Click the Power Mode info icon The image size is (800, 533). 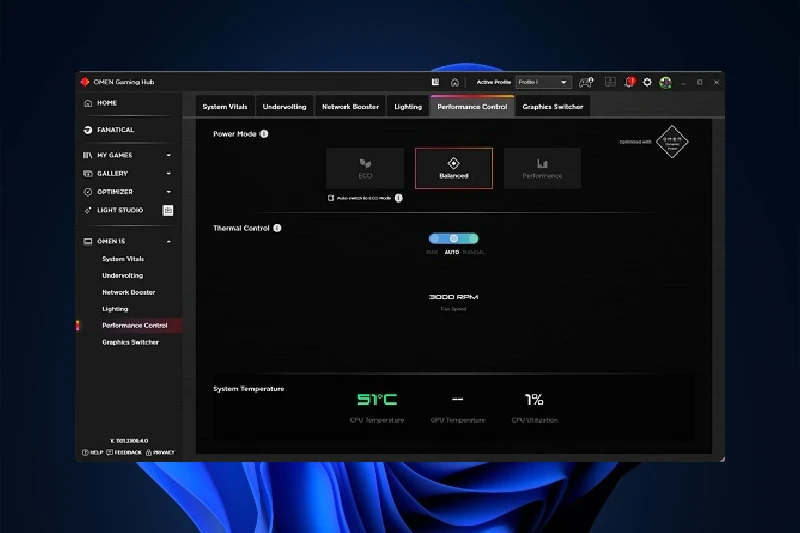[264, 133]
